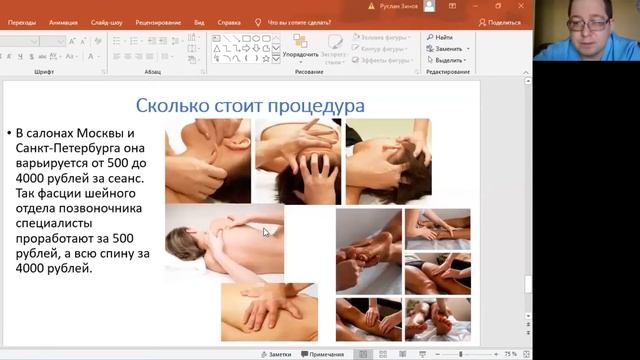Open the Notes (Заметки) pane
The height and width of the screenshot is (360, 640).
click(276, 354)
